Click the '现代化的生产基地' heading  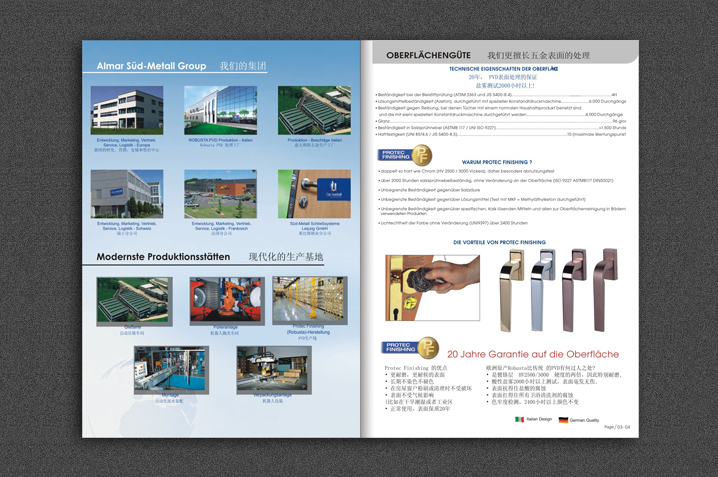point(286,257)
